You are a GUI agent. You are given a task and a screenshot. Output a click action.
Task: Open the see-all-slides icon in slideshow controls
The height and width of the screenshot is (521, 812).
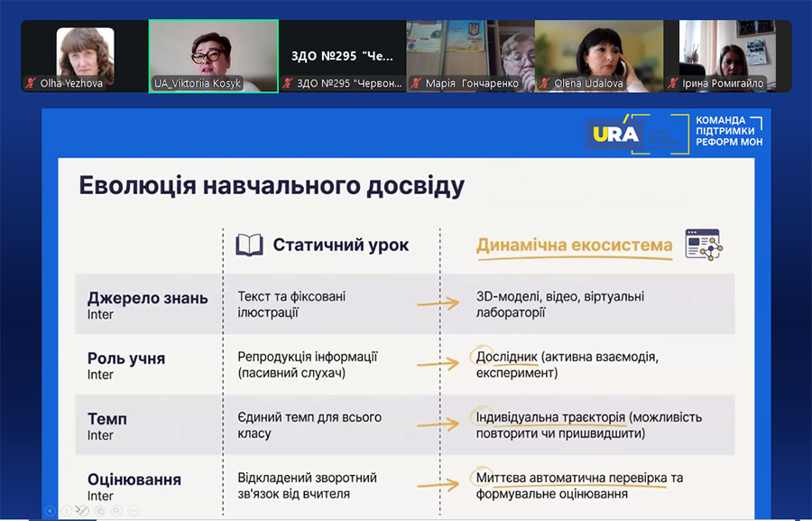99,511
